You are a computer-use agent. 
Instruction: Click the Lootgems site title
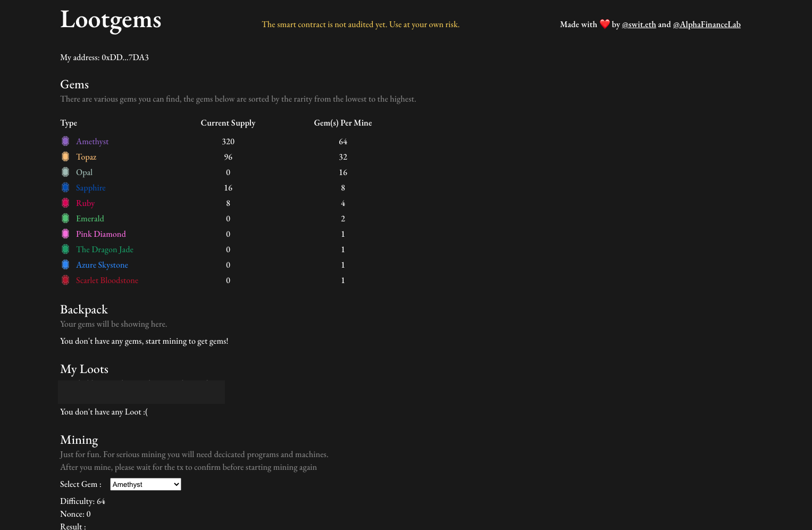point(111,20)
